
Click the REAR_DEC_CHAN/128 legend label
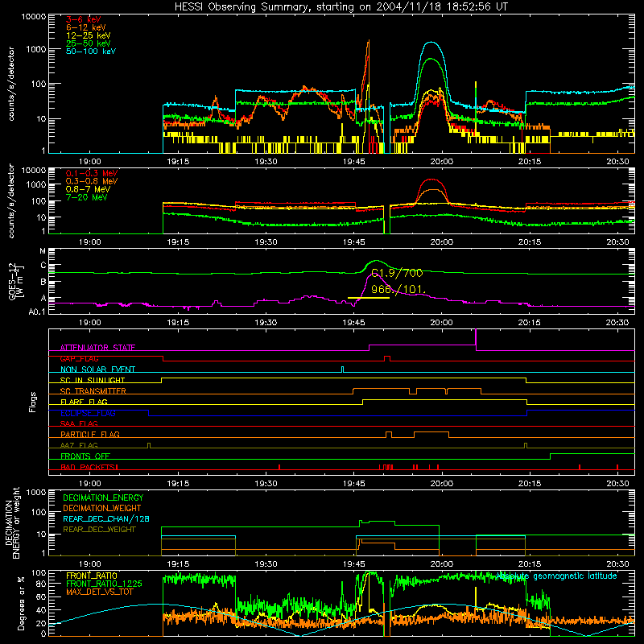(106, 518)
